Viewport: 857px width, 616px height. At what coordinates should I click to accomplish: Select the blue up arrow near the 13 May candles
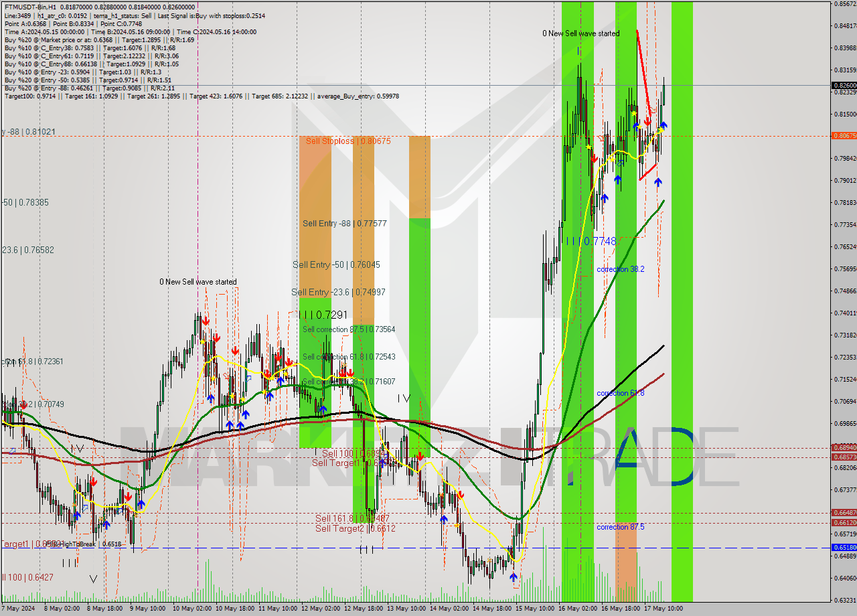[x=443, y=519]
